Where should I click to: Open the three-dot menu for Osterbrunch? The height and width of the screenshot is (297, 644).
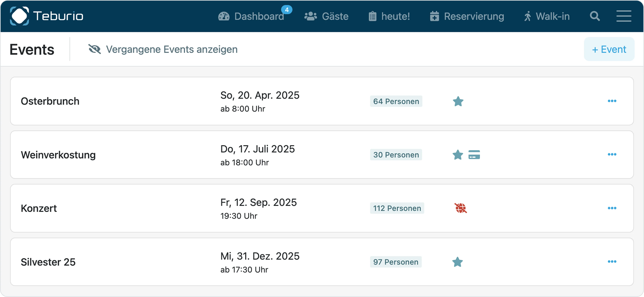coord(612,101)
